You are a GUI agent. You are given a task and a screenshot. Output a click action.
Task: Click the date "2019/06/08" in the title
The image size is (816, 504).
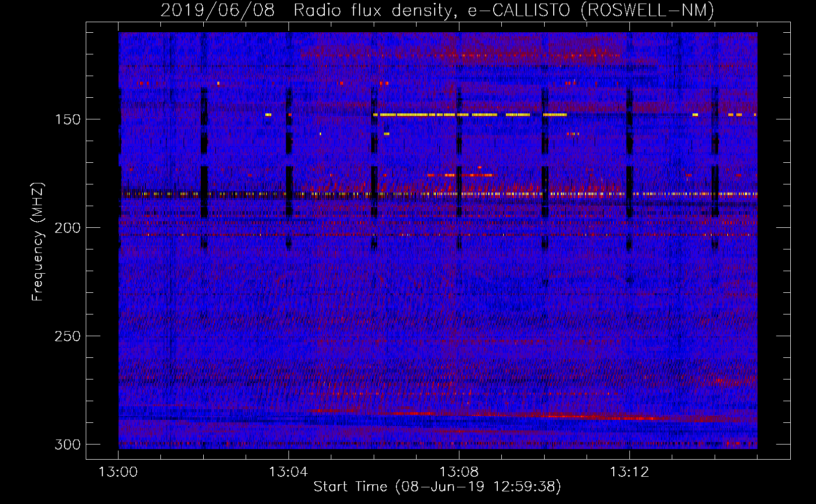[x=217, y=10]
